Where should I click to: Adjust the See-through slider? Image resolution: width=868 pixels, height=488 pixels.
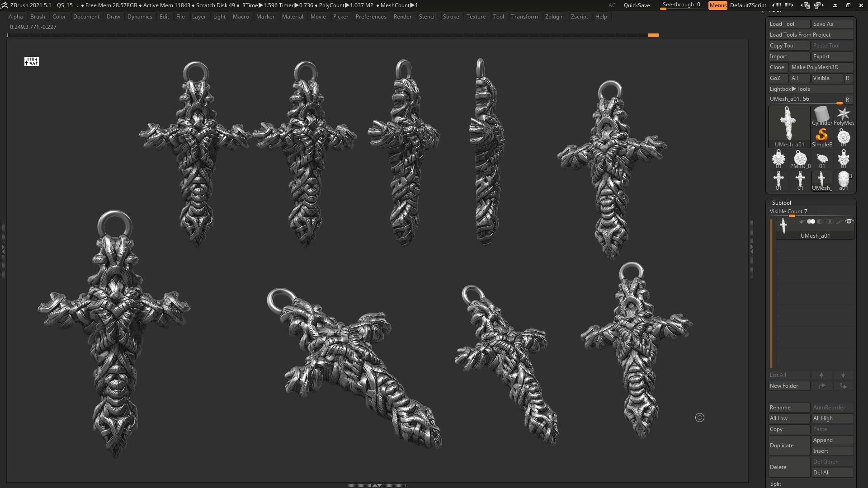[x=681, y=5]
